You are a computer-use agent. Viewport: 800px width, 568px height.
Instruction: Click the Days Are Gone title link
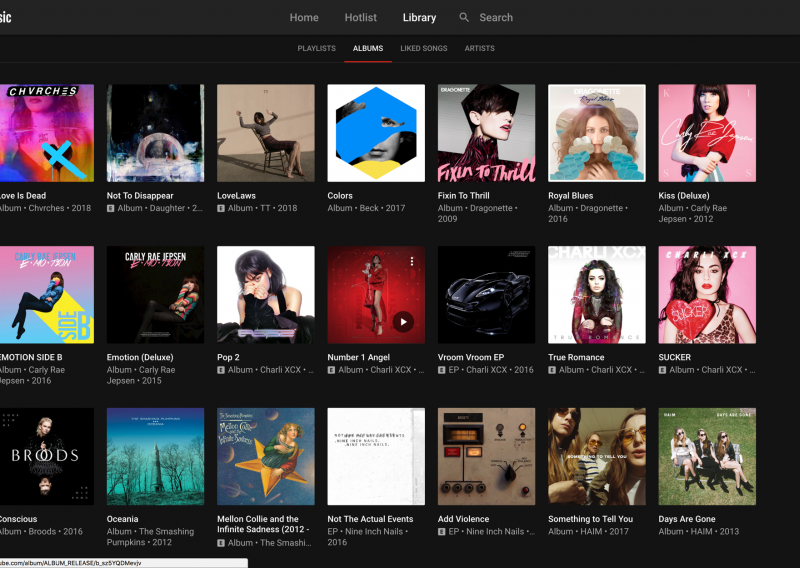point(687,519)
